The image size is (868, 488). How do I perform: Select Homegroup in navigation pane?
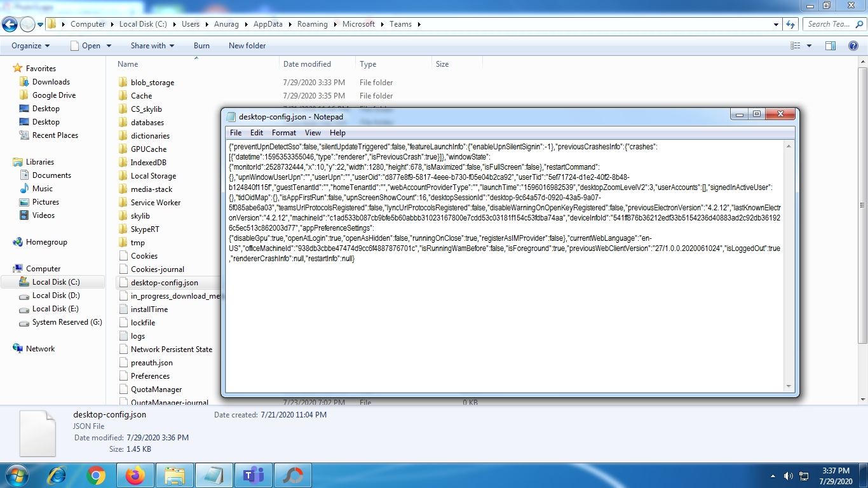coord(46,242)
